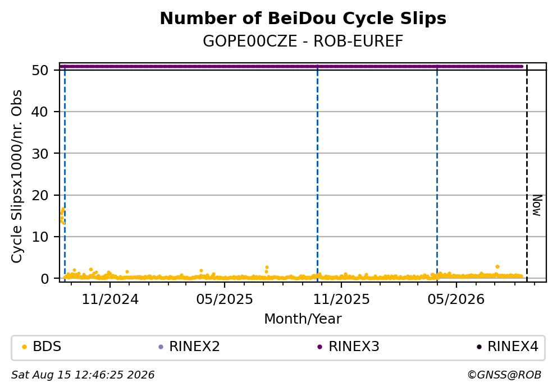The height and width of the screenshot is (392, 557).
Task: Click the 05/2025 x-axis tick label
Action: point(225,299)
